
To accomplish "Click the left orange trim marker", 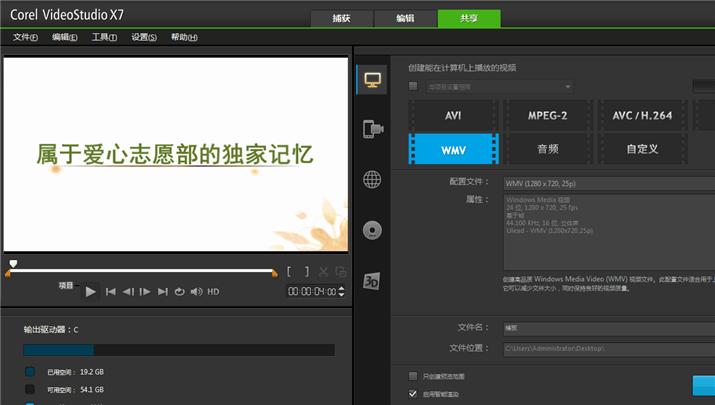I will click(x=8, y=273).
